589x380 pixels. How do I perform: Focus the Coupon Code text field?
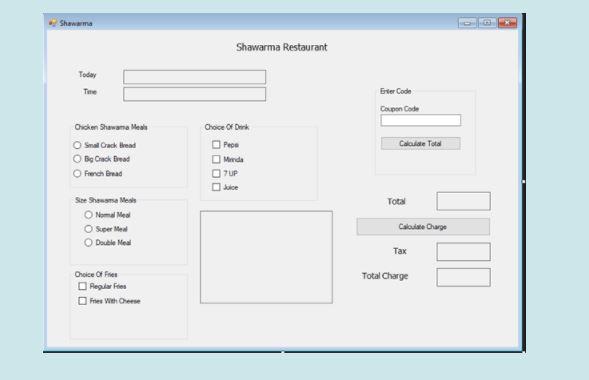pyautogui.click(x=420, y=120)
